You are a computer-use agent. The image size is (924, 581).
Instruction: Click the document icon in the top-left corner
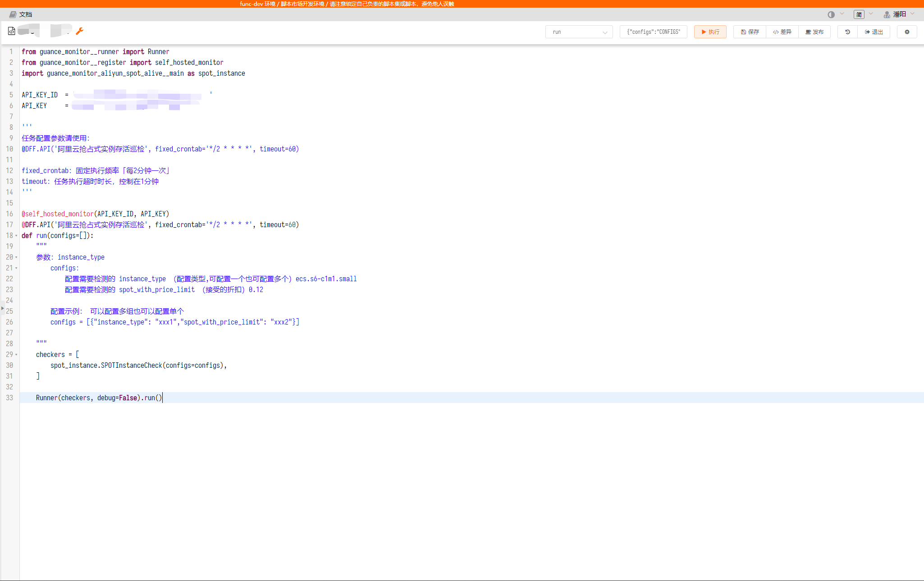click(12, 14)
